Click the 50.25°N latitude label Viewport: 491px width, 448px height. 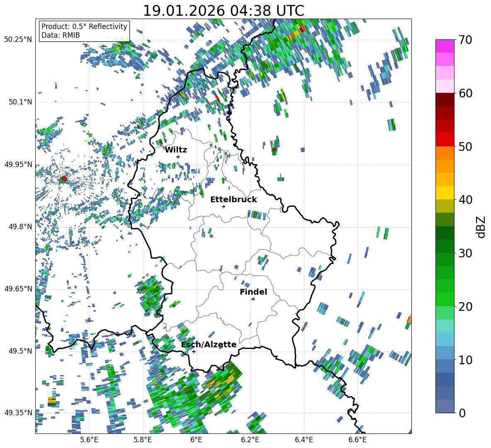coord(18,40)
